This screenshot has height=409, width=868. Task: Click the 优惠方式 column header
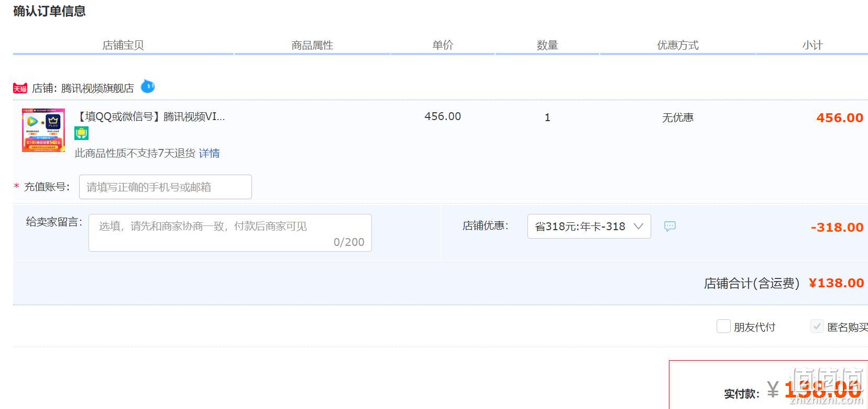click(x=678, y=45)
